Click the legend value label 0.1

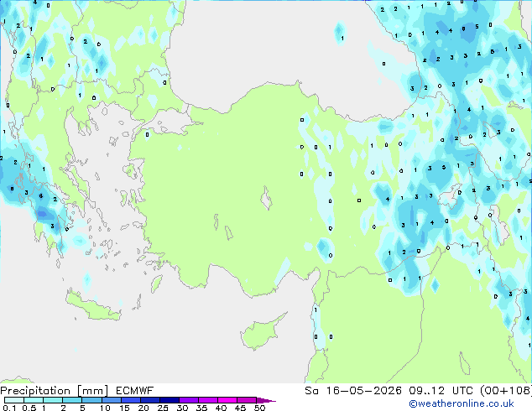tap(9, 408)
